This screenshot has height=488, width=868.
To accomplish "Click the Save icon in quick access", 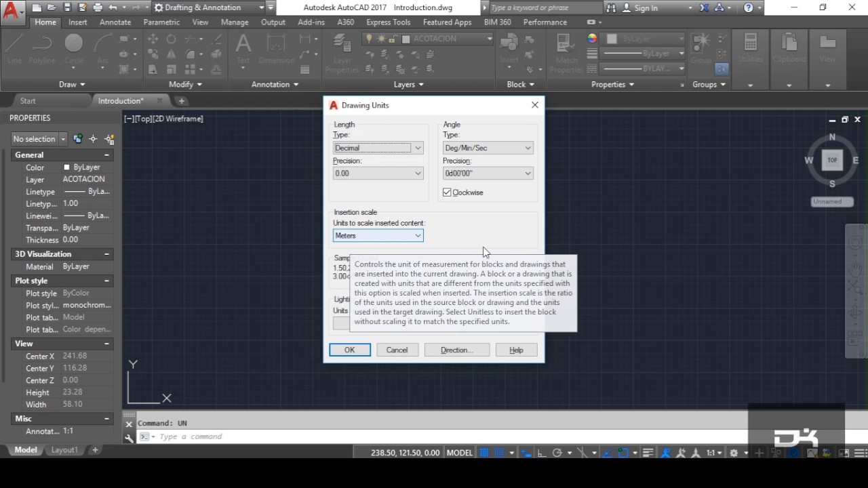I will pyautogui.click(x=67, y=7).
